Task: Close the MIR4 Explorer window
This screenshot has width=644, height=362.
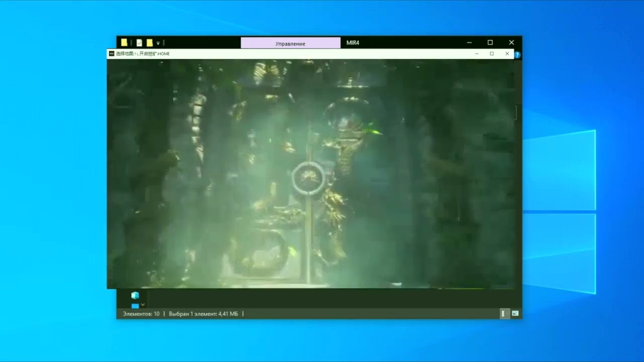Action: click(x=511, y=43)
